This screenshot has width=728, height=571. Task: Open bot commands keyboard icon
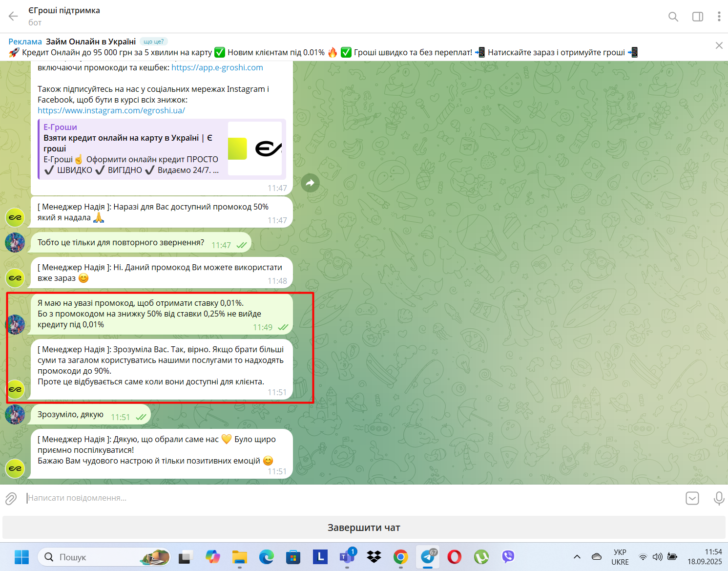(692, 498)
